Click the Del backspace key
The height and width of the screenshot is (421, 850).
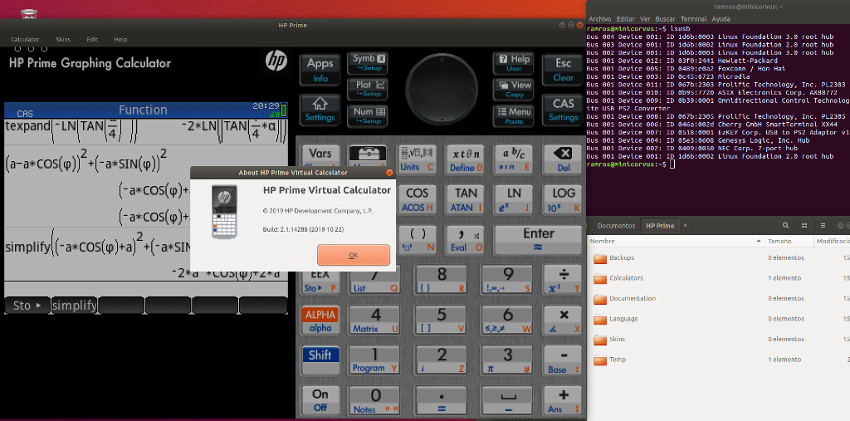563,159
